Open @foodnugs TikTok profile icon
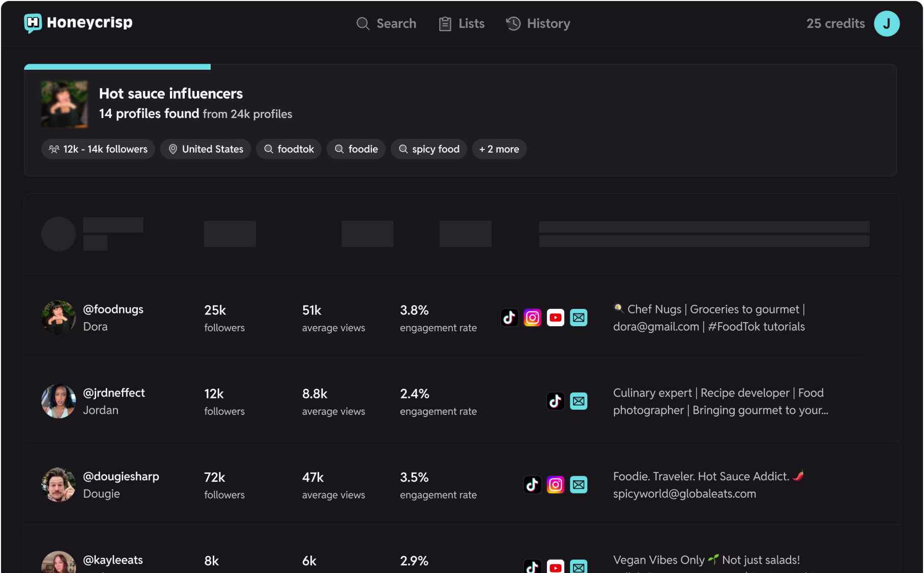 (x=509, y=318)
